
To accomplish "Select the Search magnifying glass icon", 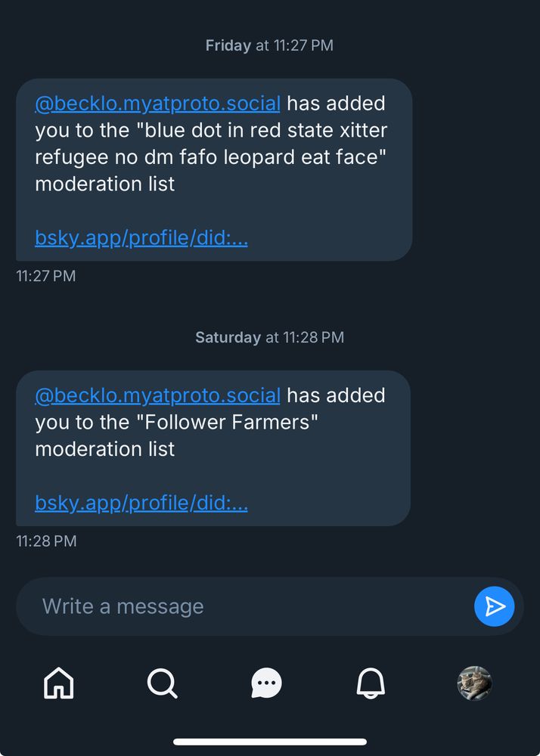I will coord(162,683).
